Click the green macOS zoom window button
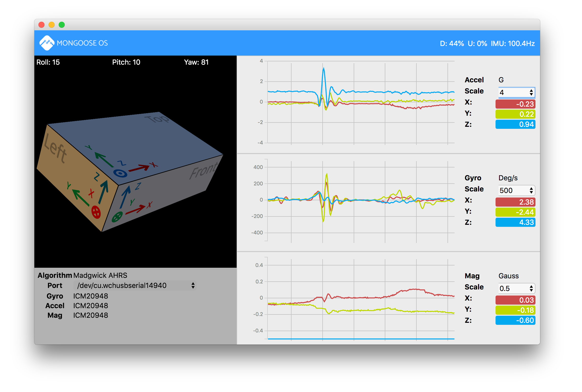The height and width of the screenshot is (392, 582). (62, 25)
